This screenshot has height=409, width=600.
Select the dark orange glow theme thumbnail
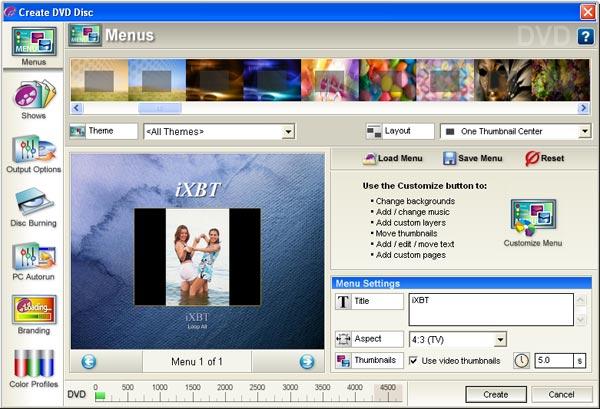[215, 80]
